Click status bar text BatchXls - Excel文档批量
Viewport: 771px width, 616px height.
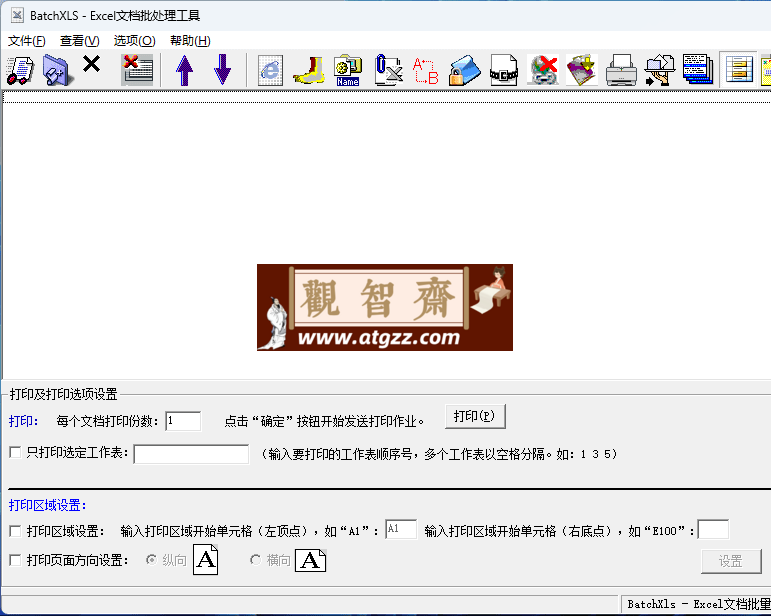tap(699, 604)
